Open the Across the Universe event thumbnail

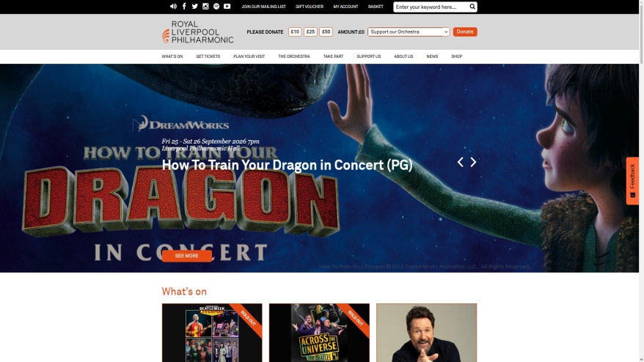319,333
